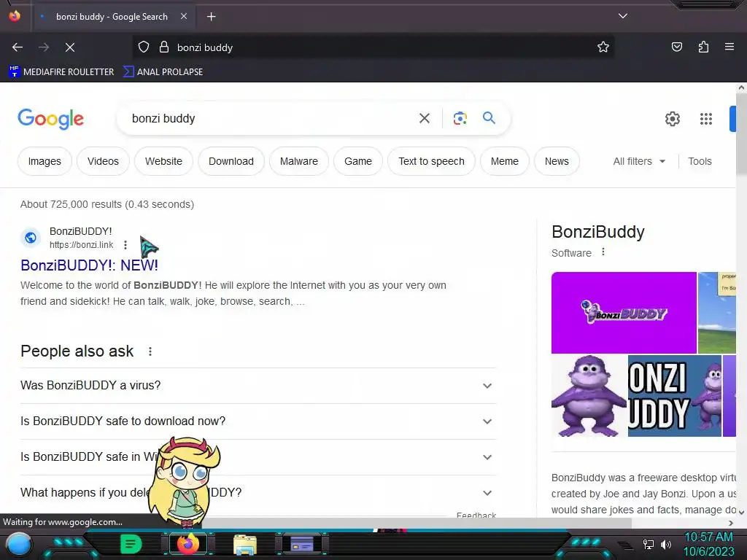
Task: Click in the Google search input field
Action: click(271, 118)
